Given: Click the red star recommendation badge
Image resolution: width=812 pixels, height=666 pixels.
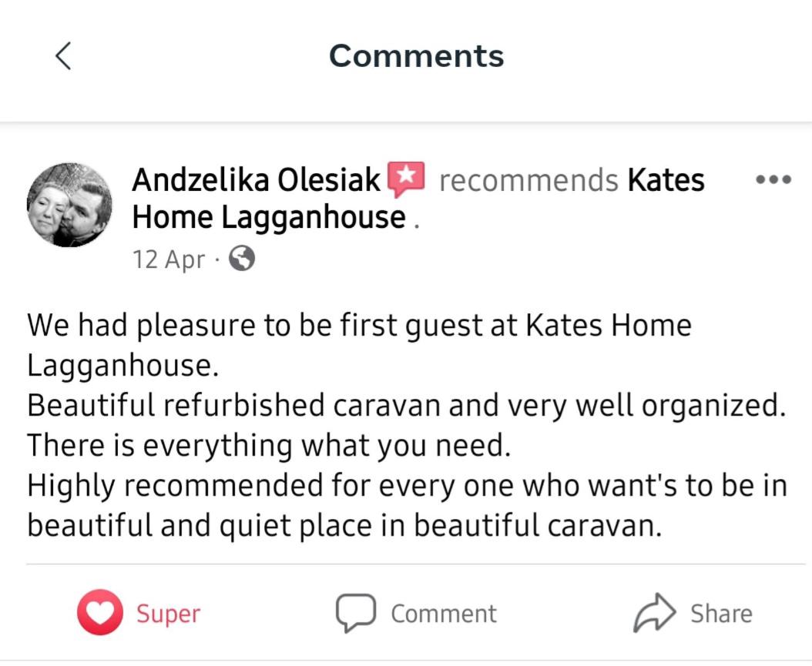Looking at the screenshot, I should [406, 179].
